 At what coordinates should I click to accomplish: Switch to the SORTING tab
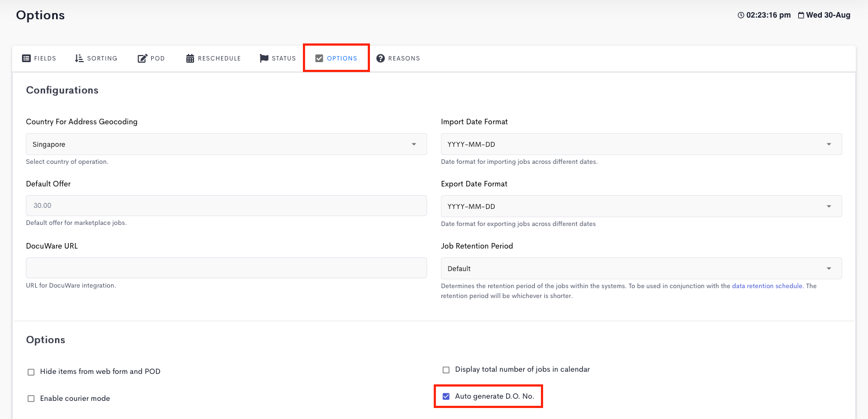[96, 58]
